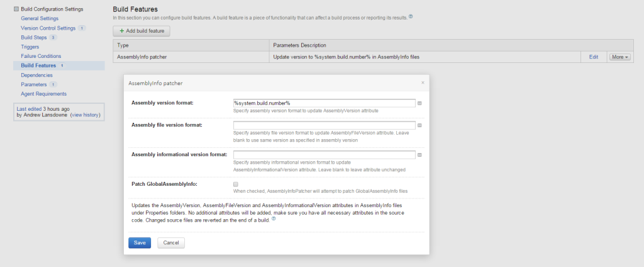Click parameter icon beside Assembly file version field

[x=420, y=125]
